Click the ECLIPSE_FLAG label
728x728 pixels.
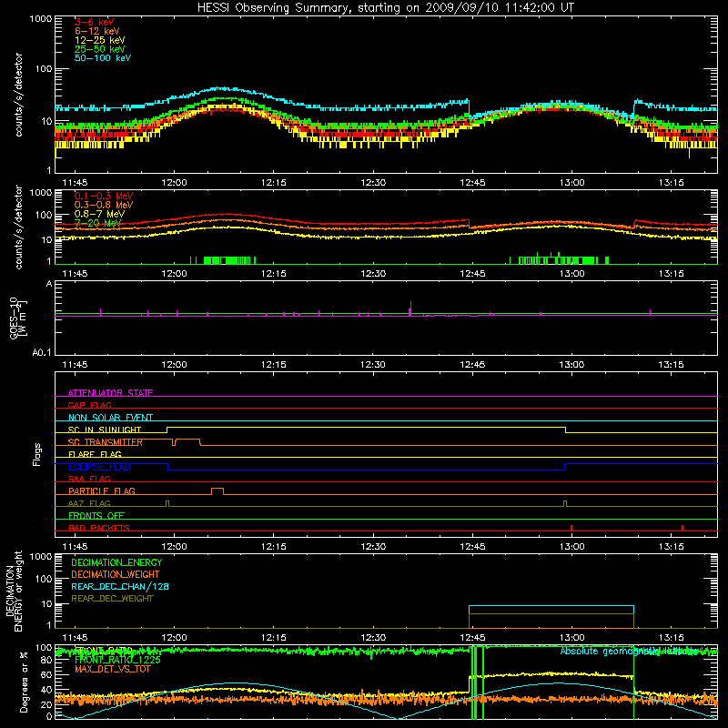[x=99, y=467]
